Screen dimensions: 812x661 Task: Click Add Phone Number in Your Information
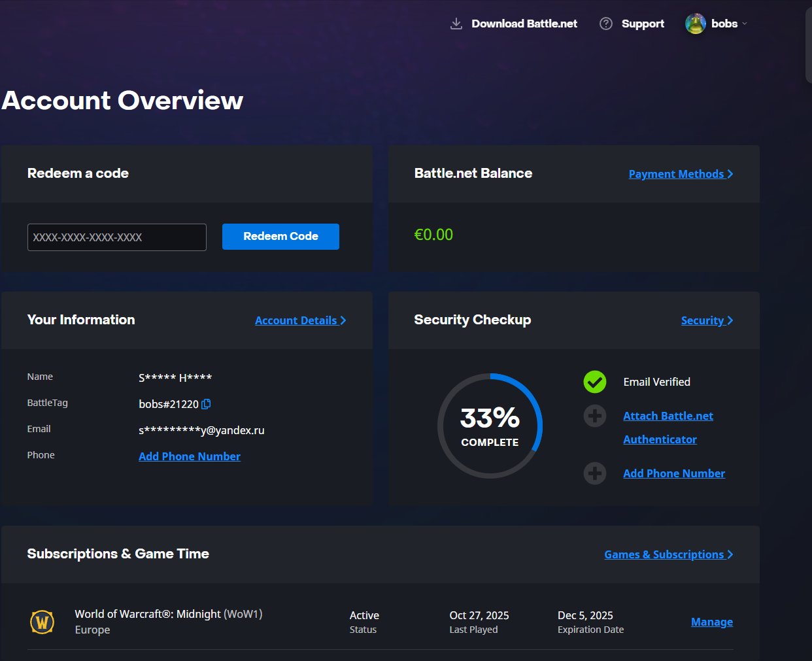[190, 456]
